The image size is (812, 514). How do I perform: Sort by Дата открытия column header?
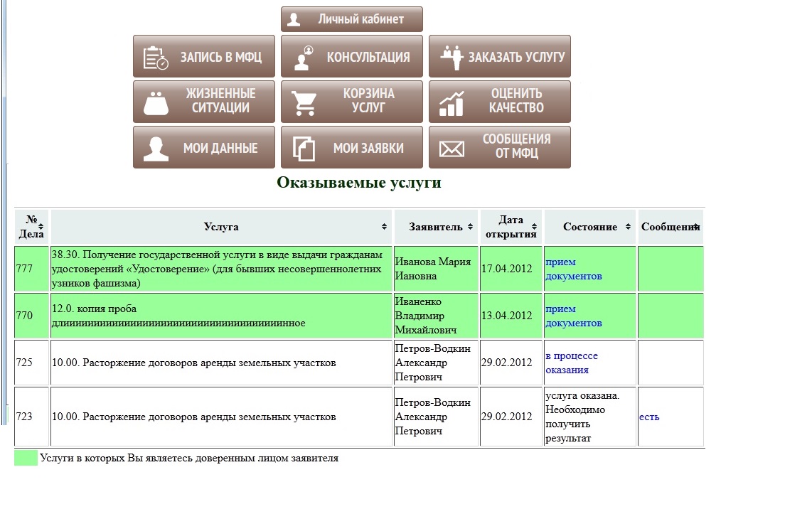pos(511,227)
